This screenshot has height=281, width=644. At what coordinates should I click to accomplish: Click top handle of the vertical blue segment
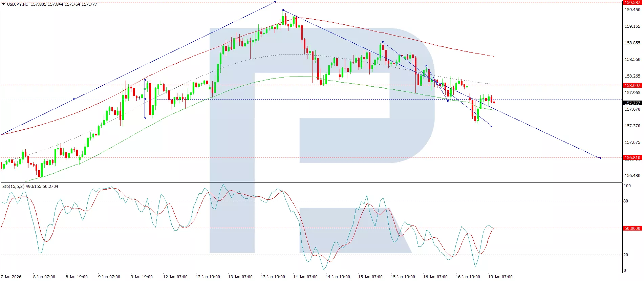click(x=145, y=80)
